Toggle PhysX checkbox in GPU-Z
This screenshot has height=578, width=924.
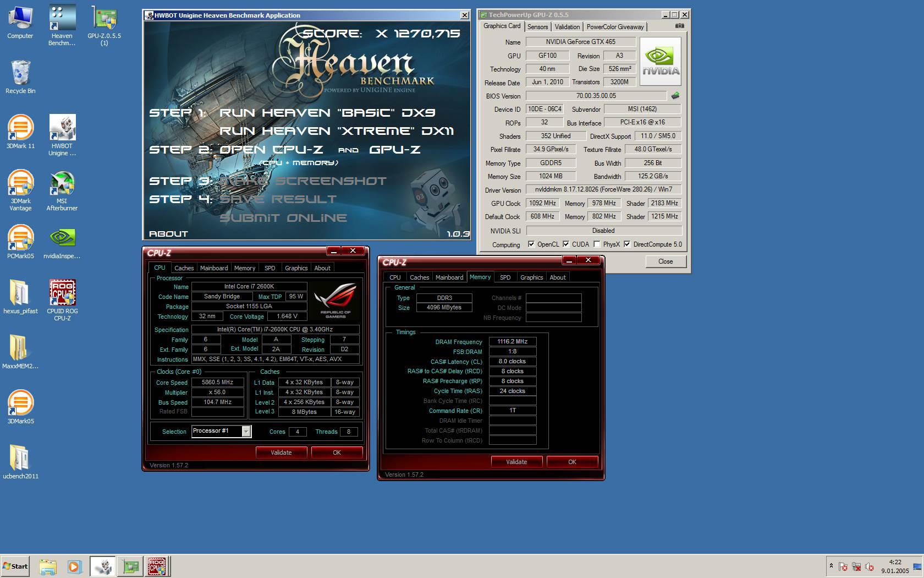[597, 244]
